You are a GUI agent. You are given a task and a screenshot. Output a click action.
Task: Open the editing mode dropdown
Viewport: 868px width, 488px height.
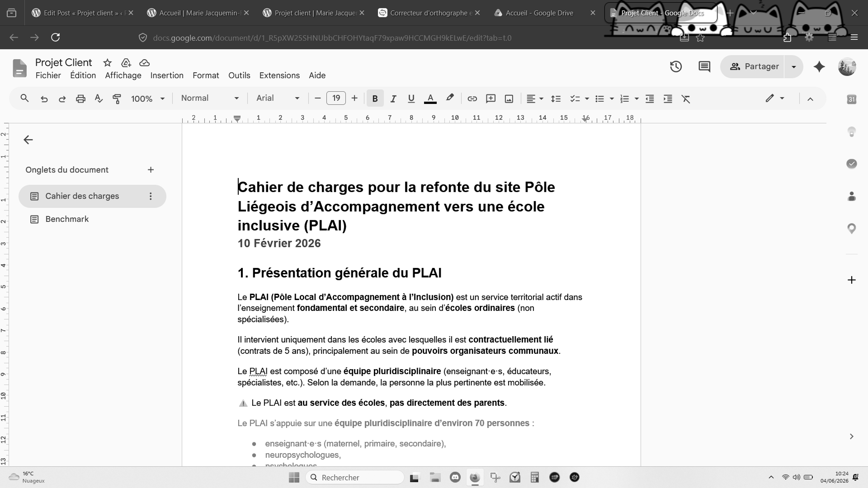click(x=775, y=98)
